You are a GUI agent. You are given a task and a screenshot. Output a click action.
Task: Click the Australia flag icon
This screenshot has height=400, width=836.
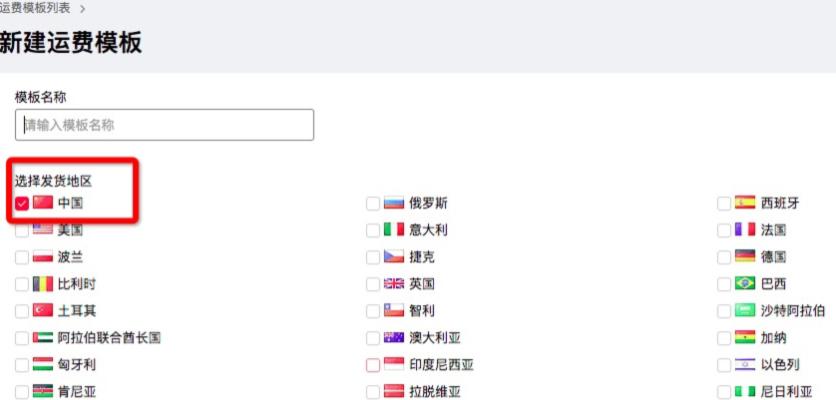tap(393, 338)
